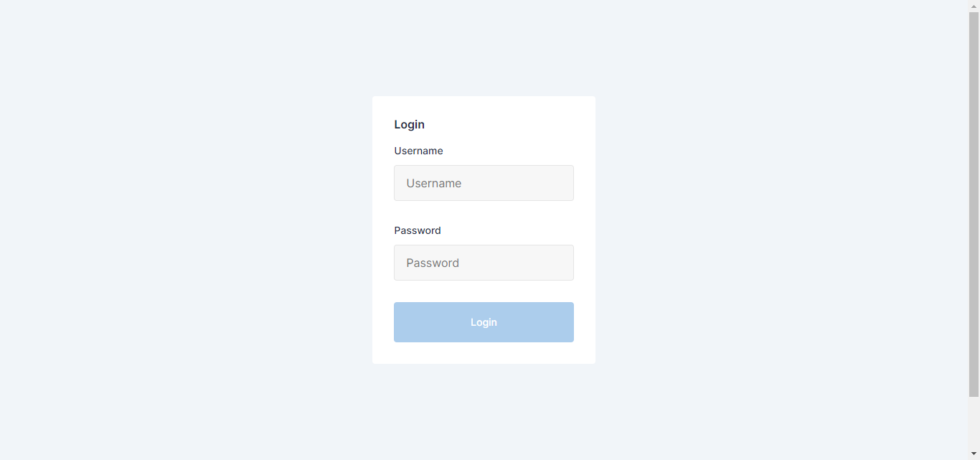Click the vertical scrollbar thumb
Viewport: 980px width, 460px height.
(x=974, y=205)
